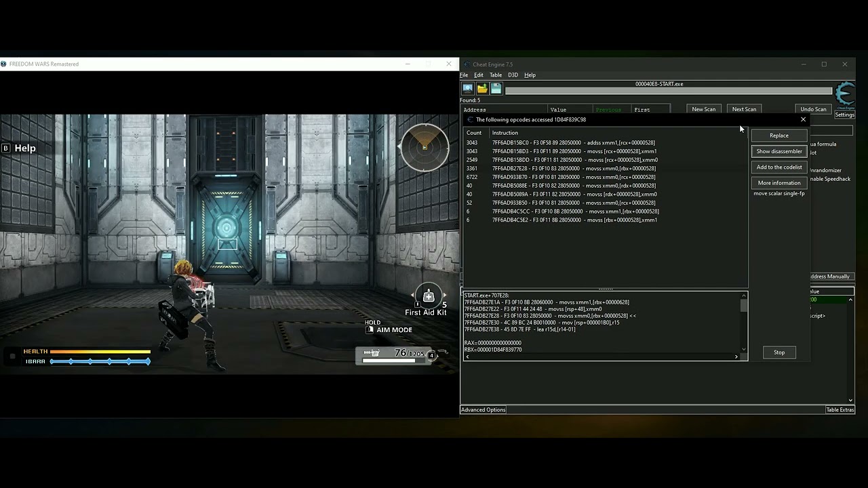Image resolution: width=868 pixels, height=488 pixels.
Task: Click the IBARA thorn gauge bar
Action: pyautogui.click(x=100, y=362)
